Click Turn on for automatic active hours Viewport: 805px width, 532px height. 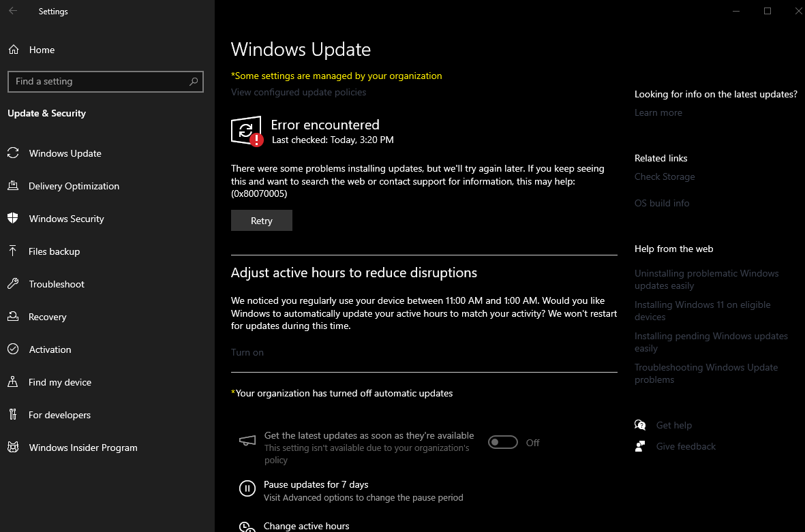point(247,352)
